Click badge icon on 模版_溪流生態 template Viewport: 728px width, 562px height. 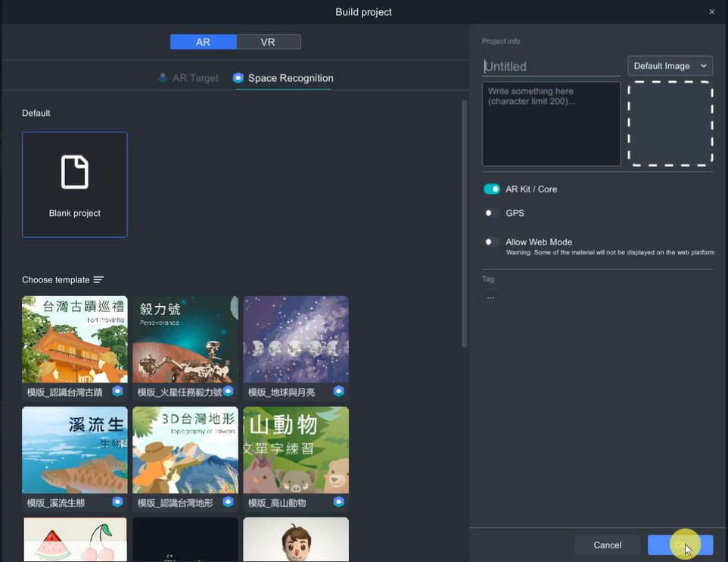pyautogui.click(x=117, y=502)
